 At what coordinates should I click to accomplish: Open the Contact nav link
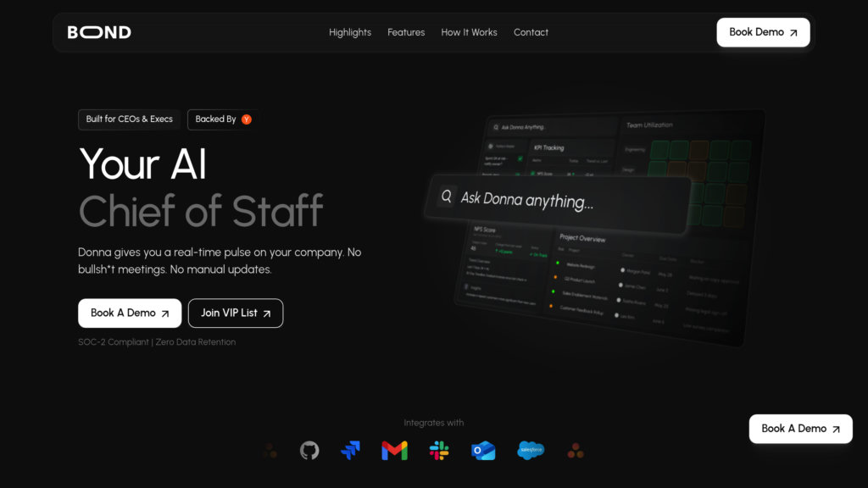[x=531, y=32]
